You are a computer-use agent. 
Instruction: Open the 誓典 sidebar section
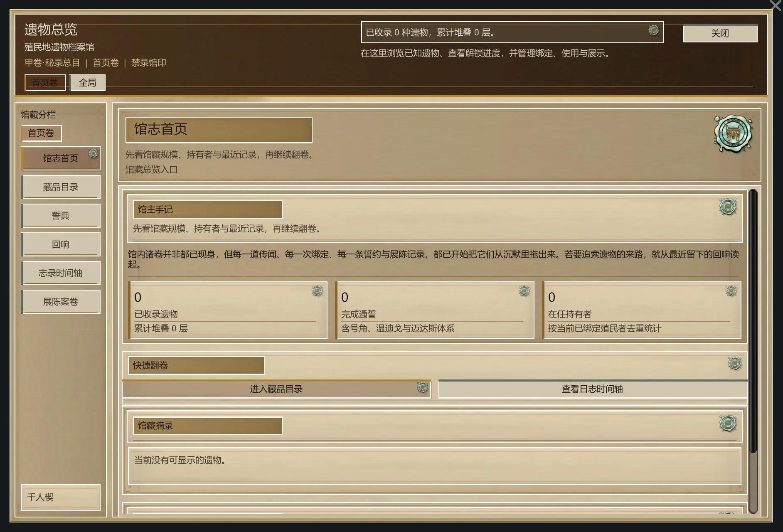point(61,216)
